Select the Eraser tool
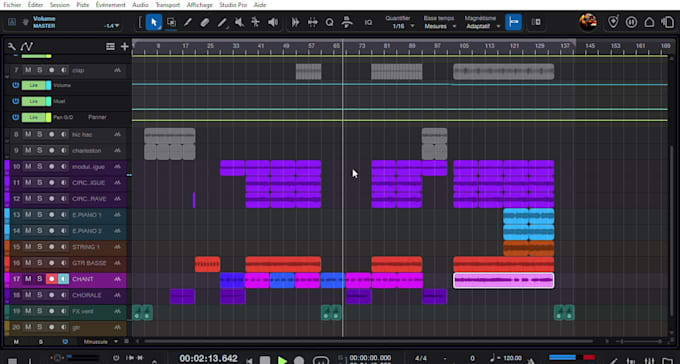The width and height of the screenshot is (680, 364). tap(205, 22)
